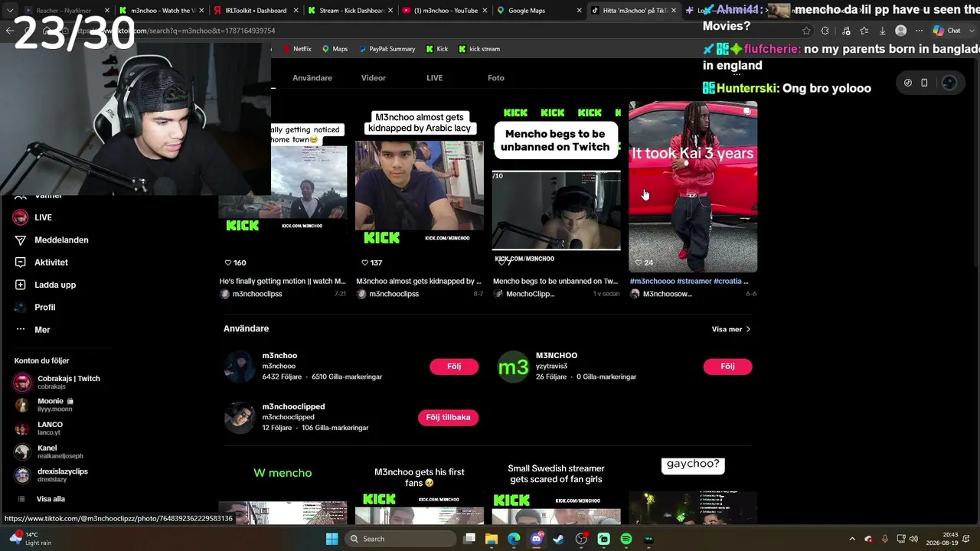Open the Windows Start menu
Image resolution: width=980 pixels, height=551 pixels.
tap(332, 539)
